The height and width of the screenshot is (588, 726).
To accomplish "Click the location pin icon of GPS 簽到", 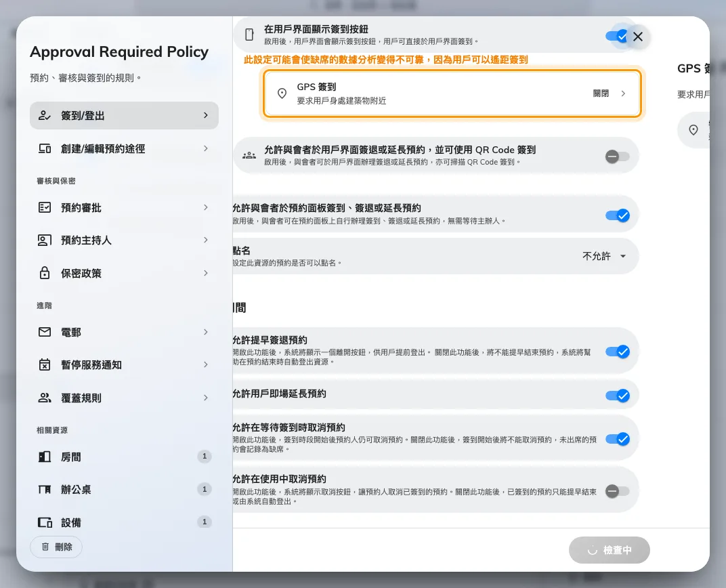I will (x=282, y=93).
